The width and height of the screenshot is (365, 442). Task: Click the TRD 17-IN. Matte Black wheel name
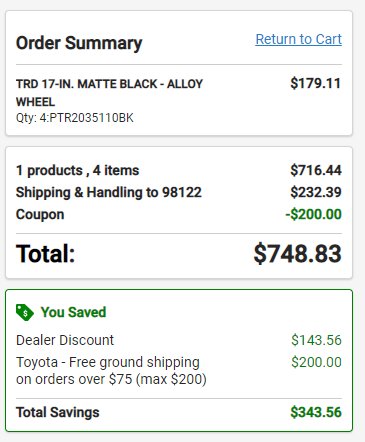coord(109,93)
